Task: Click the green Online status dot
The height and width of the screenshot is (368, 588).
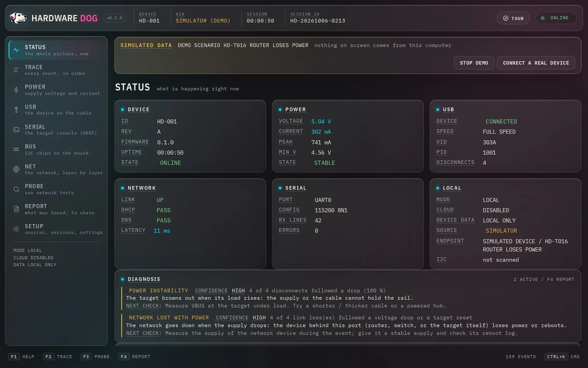Action: (x=542, y=18)
